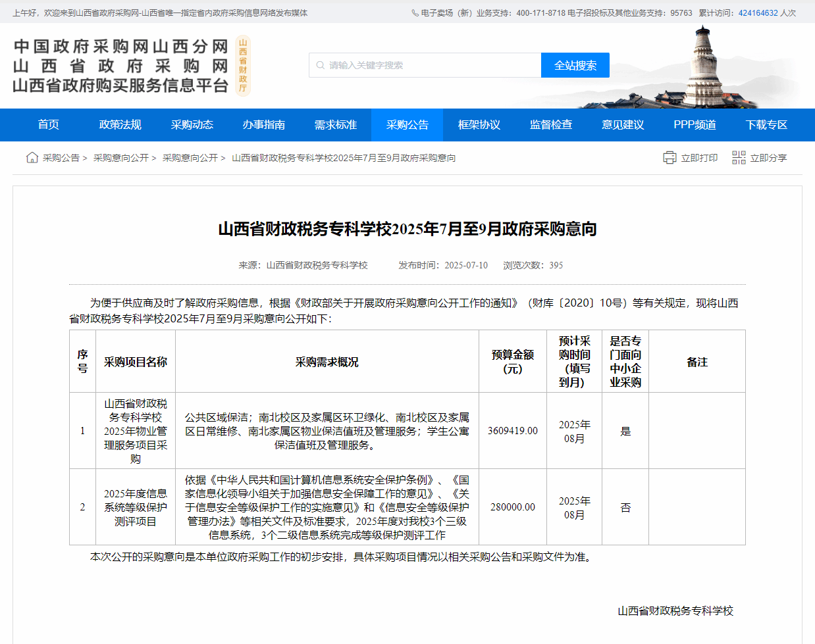Select 办事指南 in the navigation bar
The height and width of the screenshot is (644, 815).
pyautogui.click(x=263, y=125)
